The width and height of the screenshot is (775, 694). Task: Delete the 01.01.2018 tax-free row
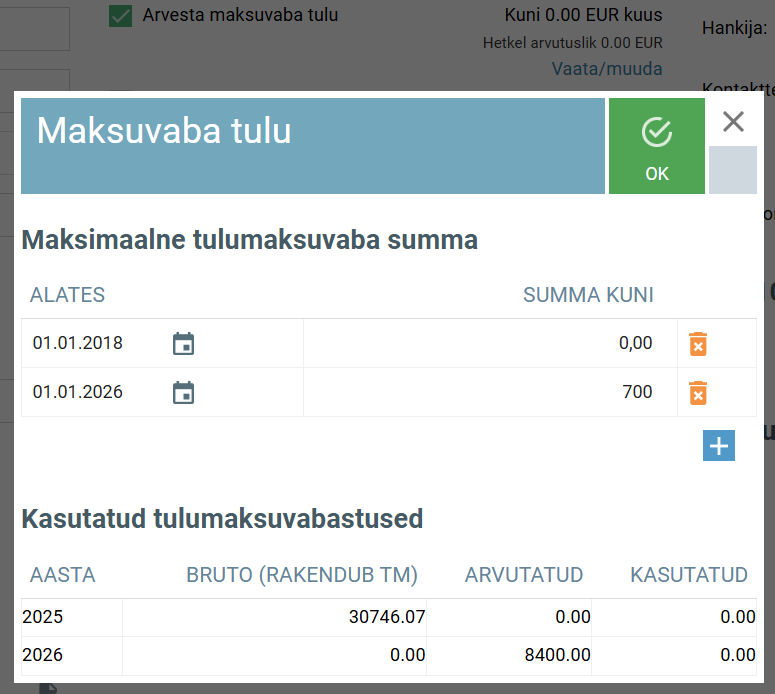tap(698, 344)
